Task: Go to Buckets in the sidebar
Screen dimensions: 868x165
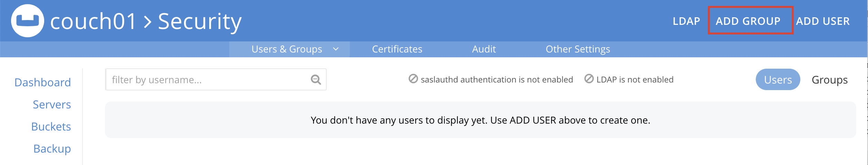Action: [x=51, y=127]
